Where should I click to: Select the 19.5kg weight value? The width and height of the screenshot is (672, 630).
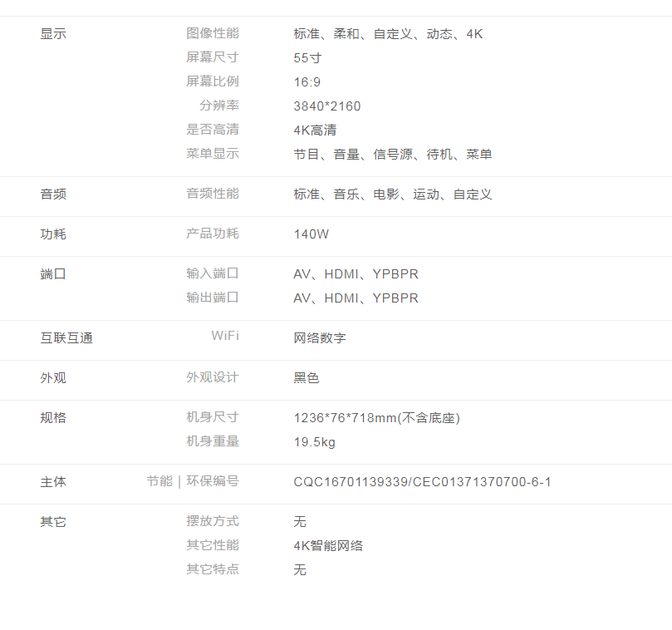[315, 442]
